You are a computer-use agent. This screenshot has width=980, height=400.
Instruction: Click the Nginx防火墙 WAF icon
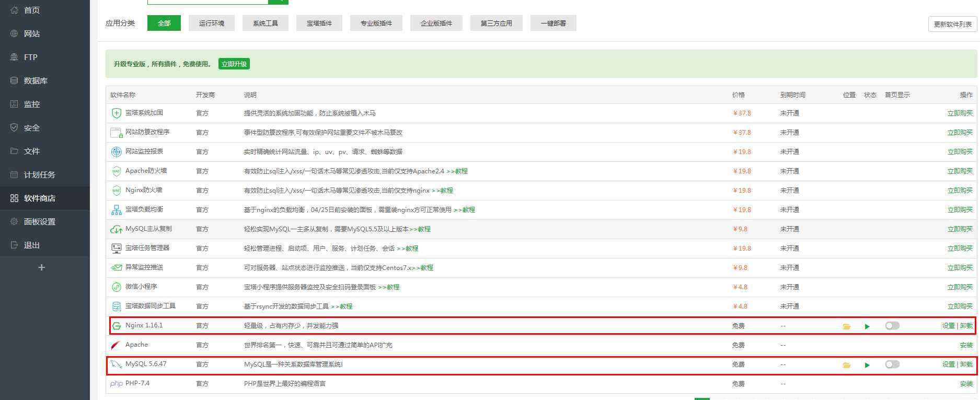[116, 190]
